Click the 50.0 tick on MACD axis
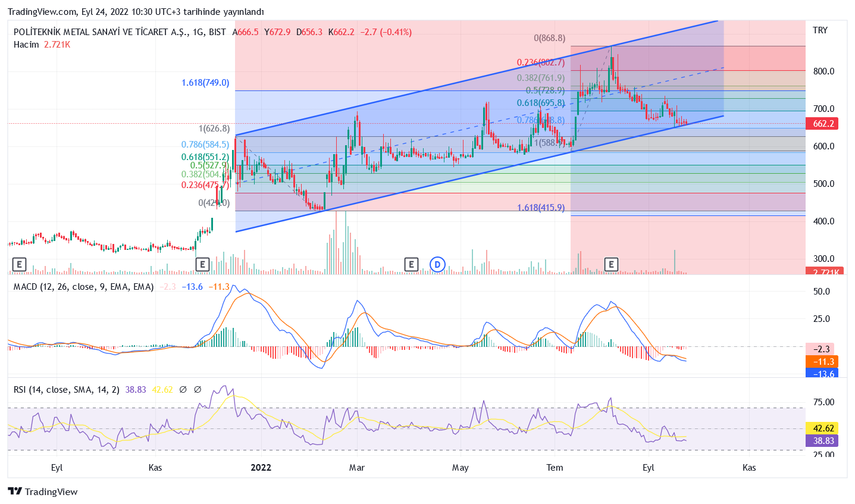Viewport: 855px width, 504px height. tap(822, 292)
